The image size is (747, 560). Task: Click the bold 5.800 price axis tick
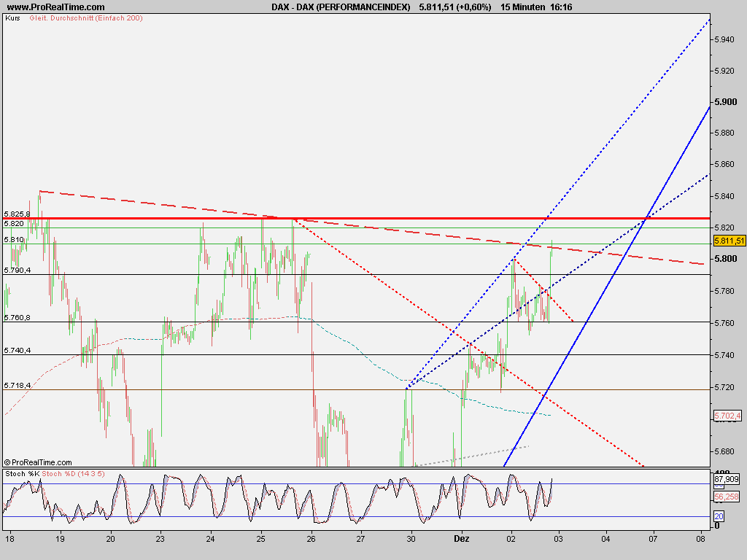click(726, 259)
